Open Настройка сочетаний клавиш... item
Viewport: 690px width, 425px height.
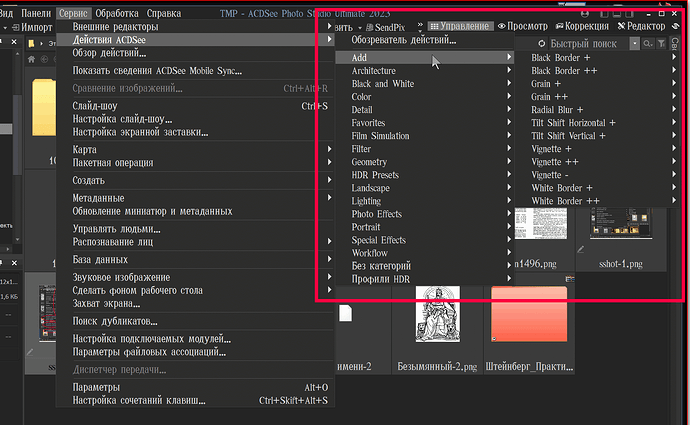tap(195, 400)
